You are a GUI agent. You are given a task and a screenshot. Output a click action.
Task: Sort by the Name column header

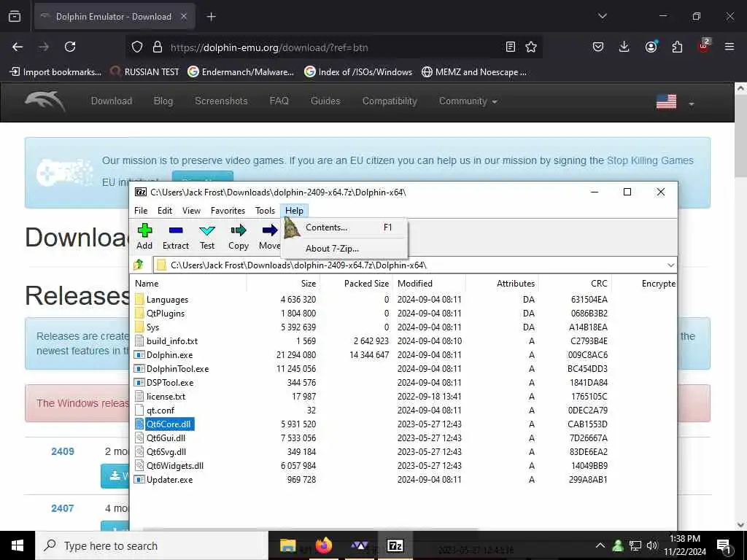pyautogui.click(x=188, y=284)
